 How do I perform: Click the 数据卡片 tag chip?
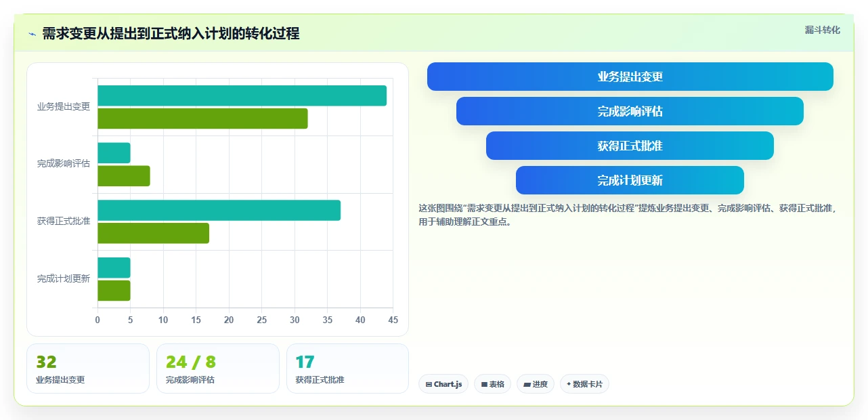tap(584, 384)
